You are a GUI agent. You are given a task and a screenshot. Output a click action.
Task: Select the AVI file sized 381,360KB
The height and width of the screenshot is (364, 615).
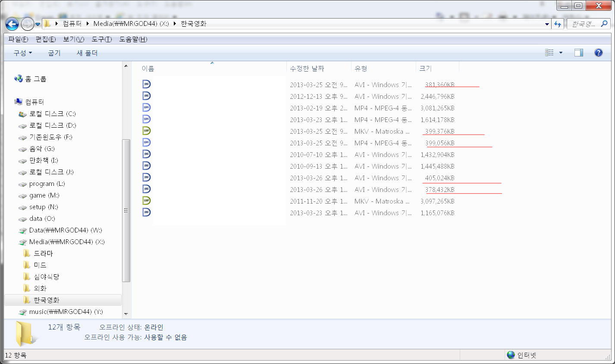click(298, 85)
